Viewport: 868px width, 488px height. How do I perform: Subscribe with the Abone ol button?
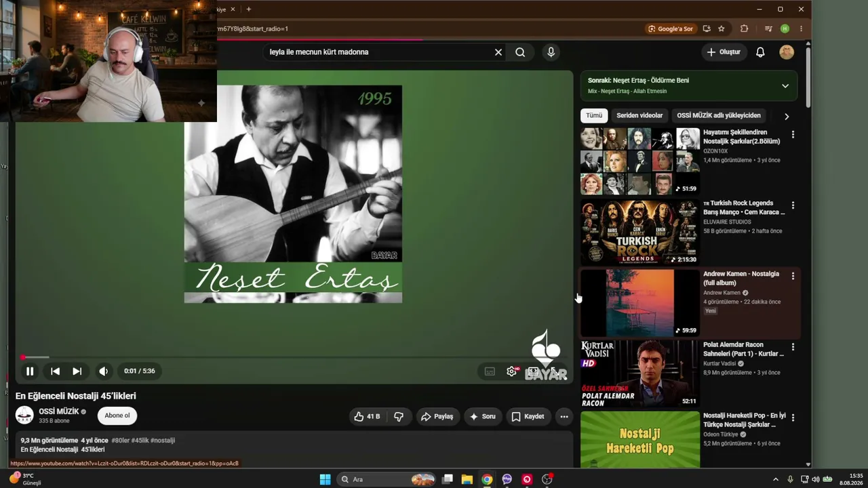pyautogui.click(x=117, y=415)
